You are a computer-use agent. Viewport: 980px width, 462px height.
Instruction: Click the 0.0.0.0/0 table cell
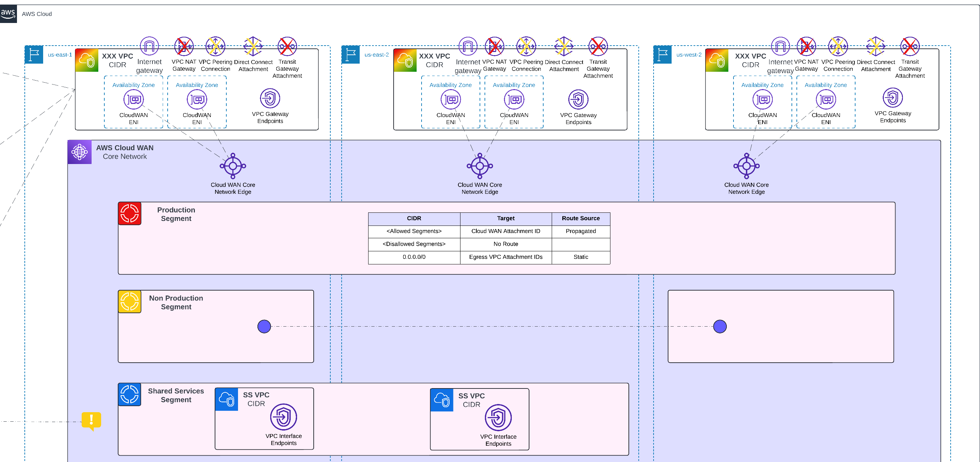pyautogui.click(x=414, y=257)
